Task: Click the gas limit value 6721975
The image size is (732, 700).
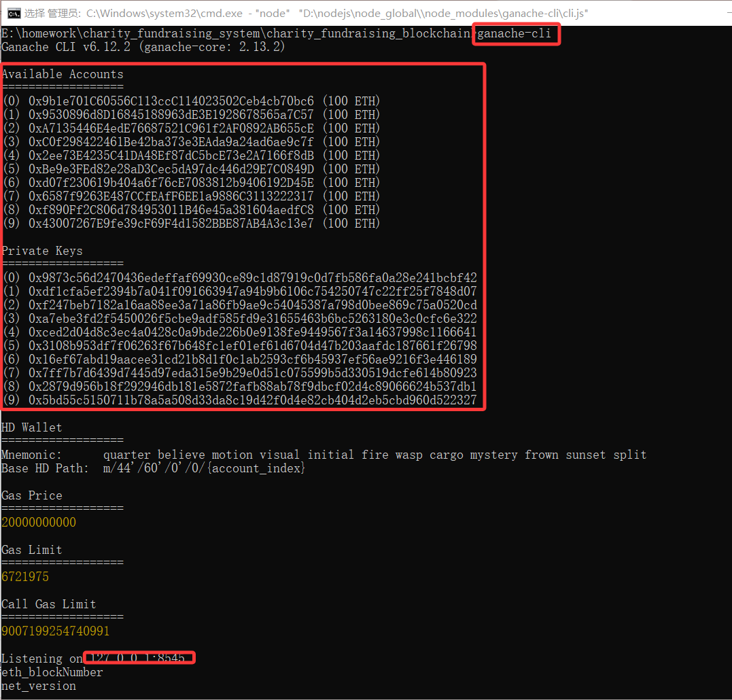Action: (25, 577)
